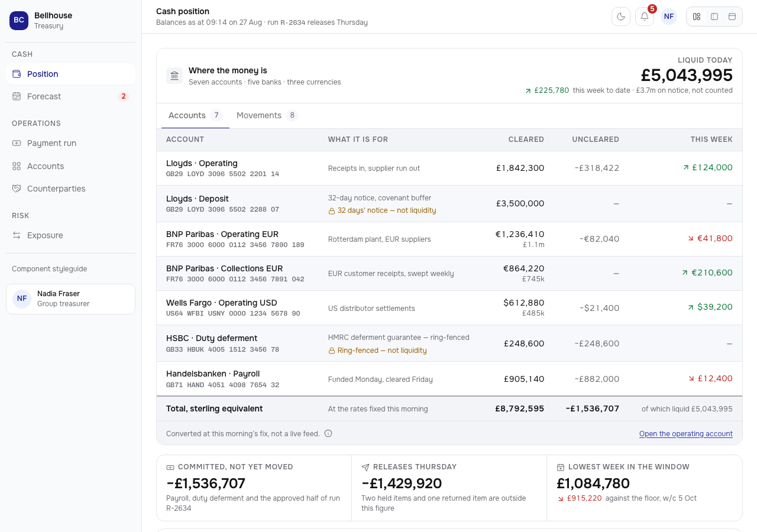Click IBAN GB29 LOYD 3096 5502 2201 14
Image resolution: width=757 pixels, height=532 pixels.
tap(222, 174)
